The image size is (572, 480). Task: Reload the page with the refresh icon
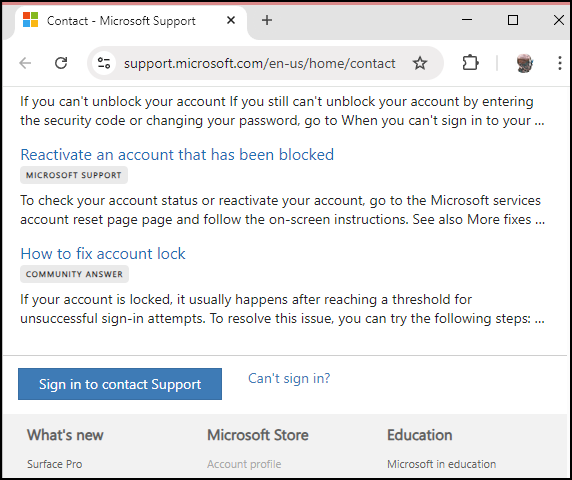(x=61, y=63)
